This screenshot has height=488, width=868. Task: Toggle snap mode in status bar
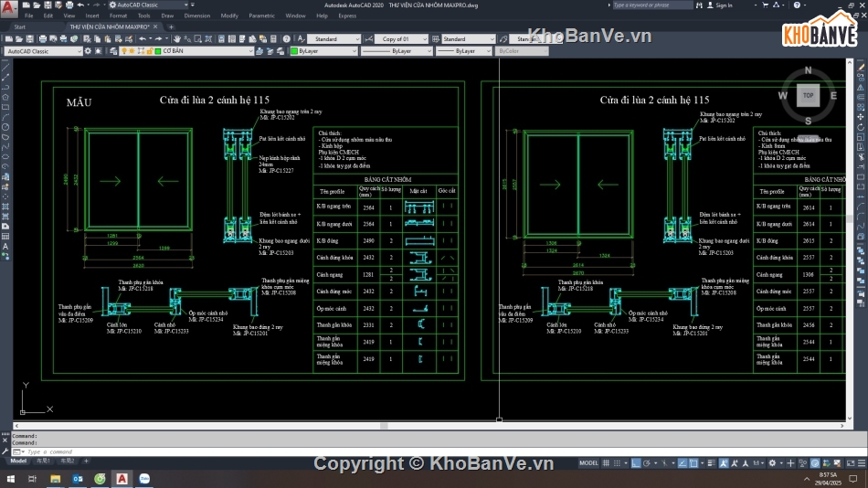click(617, 463)
